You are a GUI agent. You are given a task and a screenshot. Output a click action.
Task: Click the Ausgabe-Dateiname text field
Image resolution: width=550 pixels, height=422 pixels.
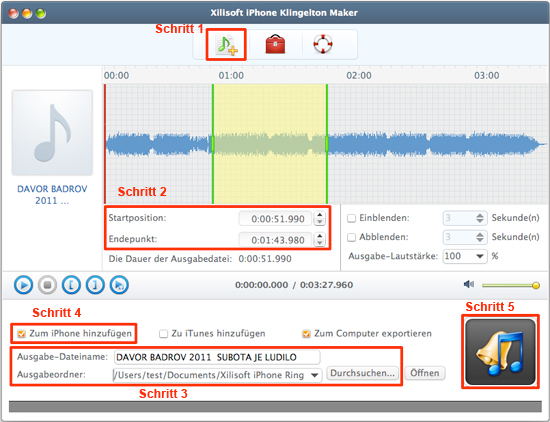coord(217,357)
